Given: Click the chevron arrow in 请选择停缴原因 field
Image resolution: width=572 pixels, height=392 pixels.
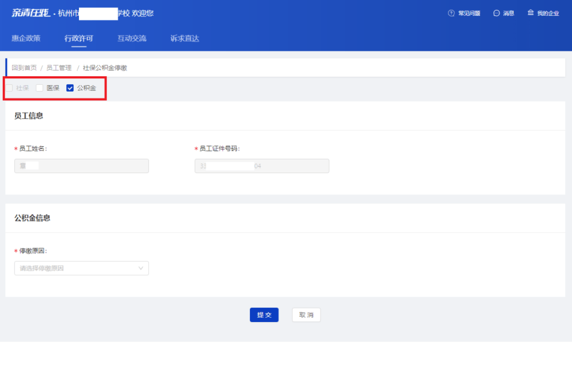Looking at the screenshot, I should 141,269.
